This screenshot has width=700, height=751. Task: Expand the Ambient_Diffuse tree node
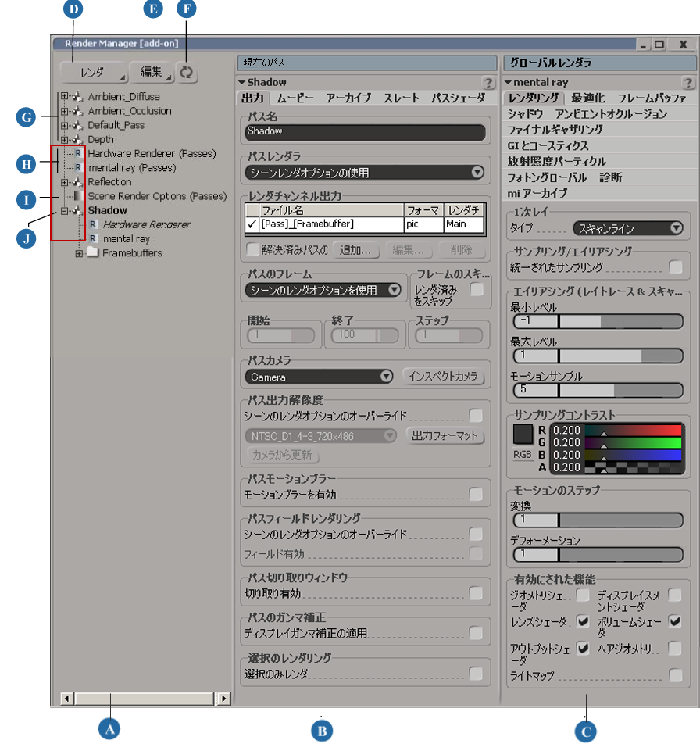pyautogui.click(x=64, y=96)
